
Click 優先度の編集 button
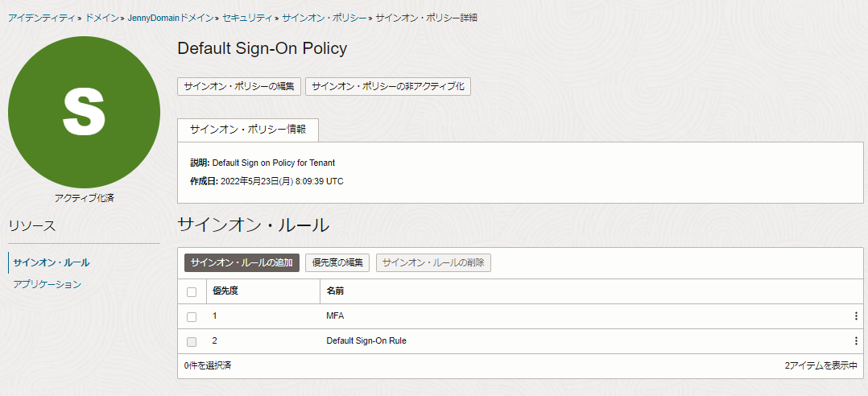coord(337,262)
